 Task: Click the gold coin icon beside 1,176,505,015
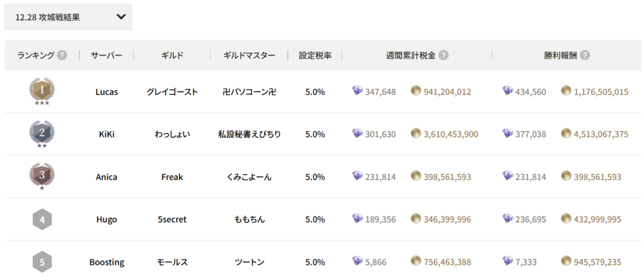point(566,91)
